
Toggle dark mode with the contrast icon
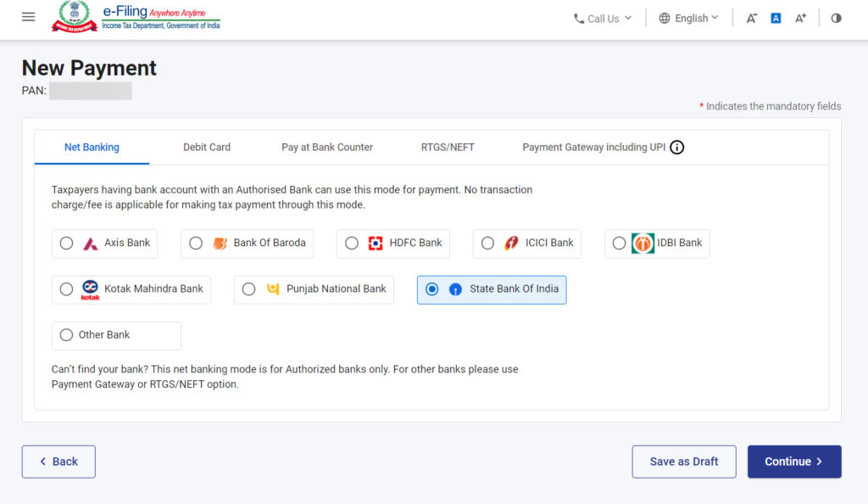pos(836,17)
